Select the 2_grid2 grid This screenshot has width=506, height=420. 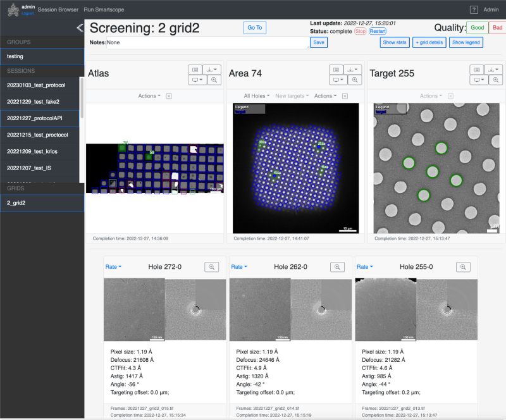tap(42, 203)
